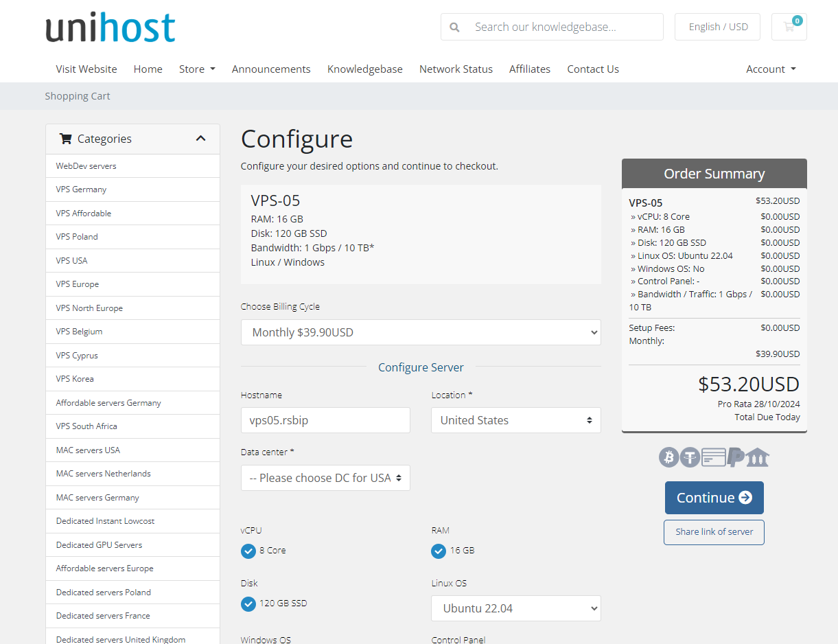Viewport: 838px width, 644px height.
Task: Open VPS Germany category
Action: [x=132, y=189]
